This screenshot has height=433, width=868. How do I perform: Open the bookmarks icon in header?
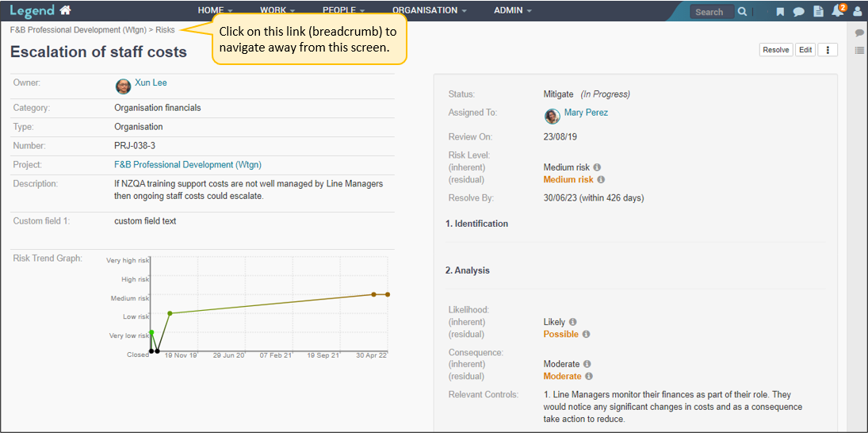pos(780,12)
